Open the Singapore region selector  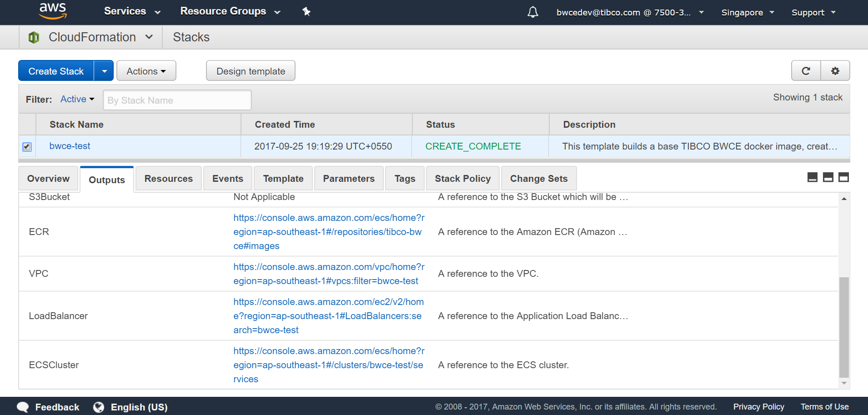coord(747,13)
